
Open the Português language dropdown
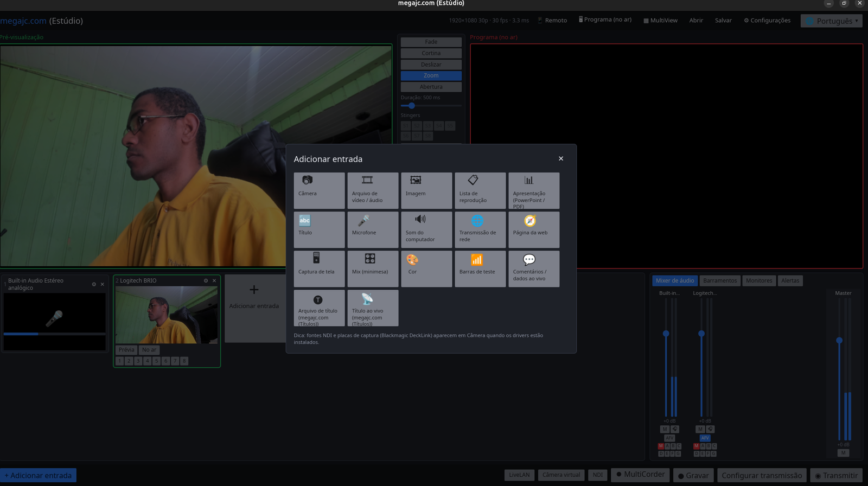[x=832, y=21]
